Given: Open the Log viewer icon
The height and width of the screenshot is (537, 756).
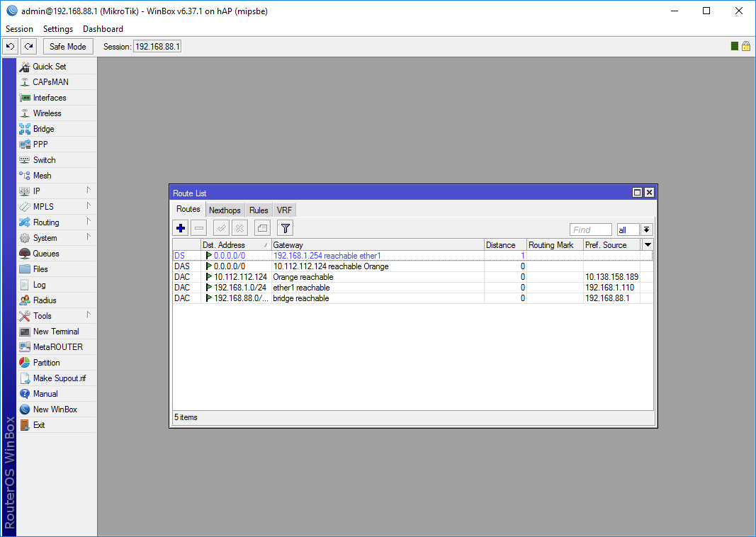Looking at the screenshot, I should click(x=25, y=285).
